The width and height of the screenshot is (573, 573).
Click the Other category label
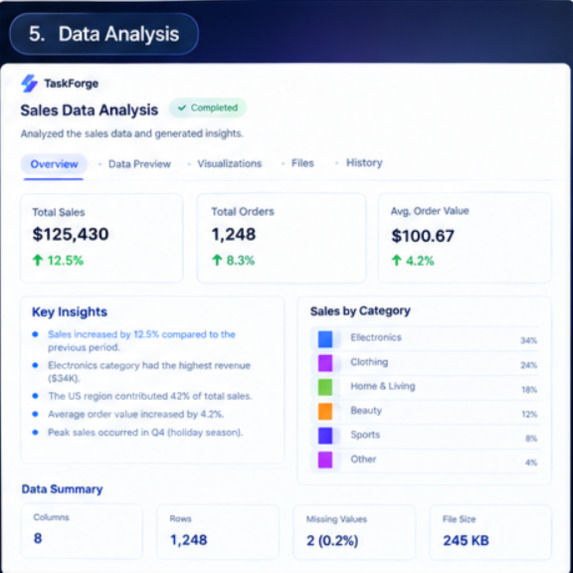(363, 459)
